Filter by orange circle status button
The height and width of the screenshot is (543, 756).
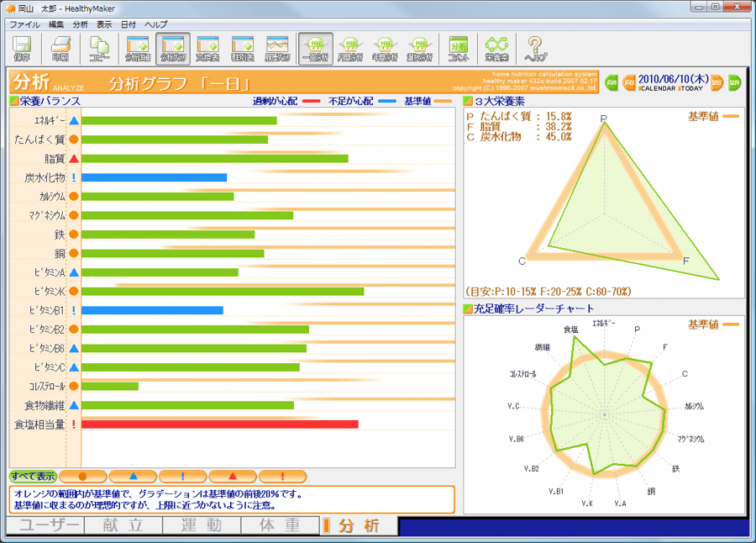[x=83, y=477]
